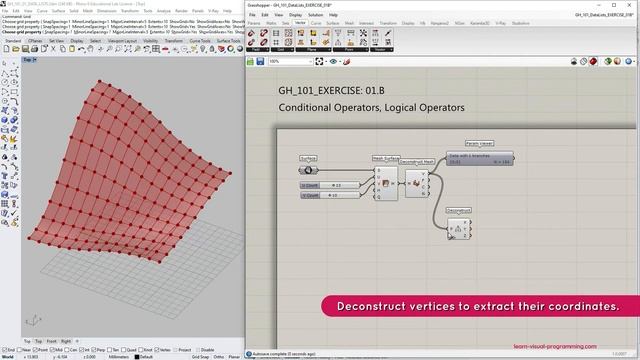
Task: Click Grasshopper open file green icon
Action: [250, 62]
